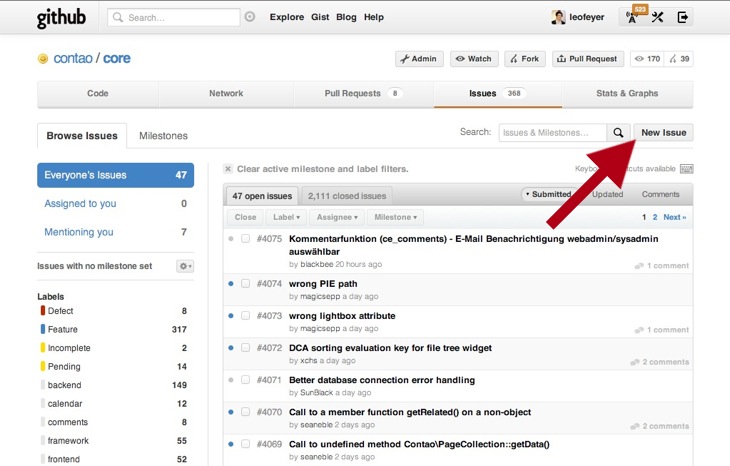The width and height of the screenshot is (730, 466).
Task: Open the milestone gear dropdown in sidebar
Action: tap(185, 266)
